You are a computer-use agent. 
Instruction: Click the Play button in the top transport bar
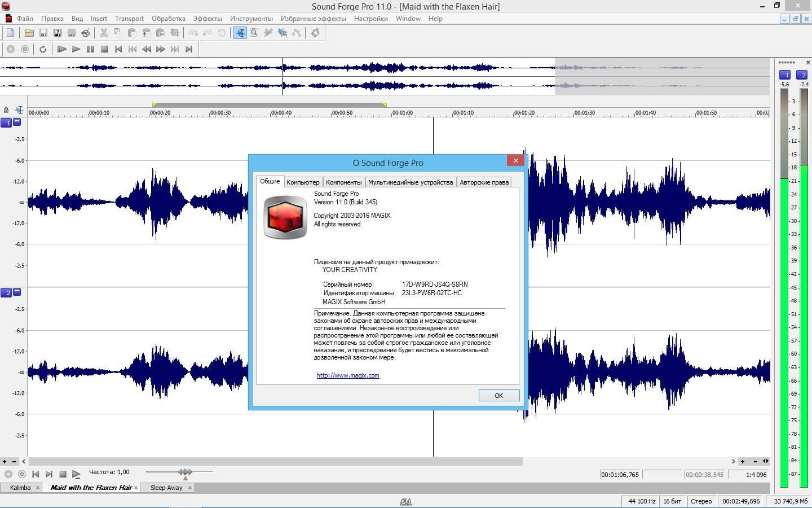(x=76, y=49)
